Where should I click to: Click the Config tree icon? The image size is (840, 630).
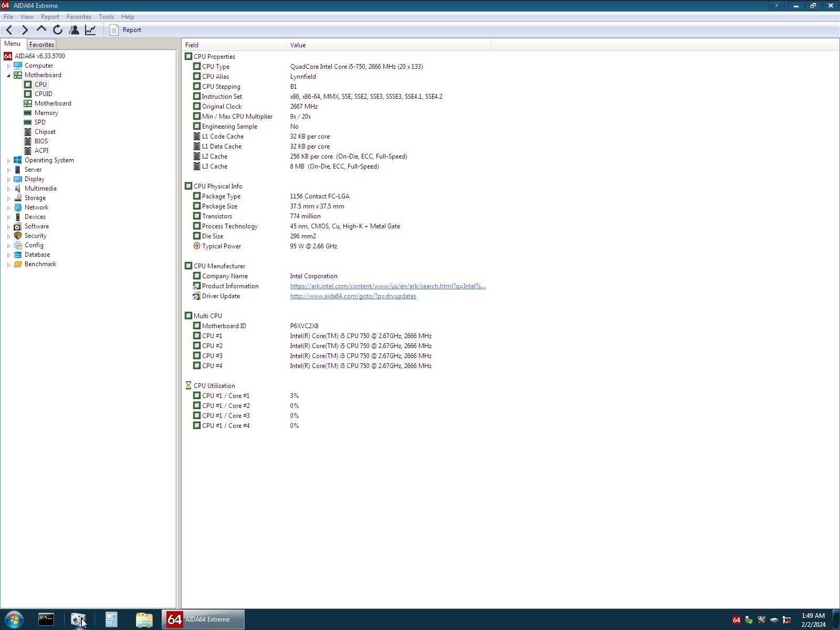click(x=18, y=245)
